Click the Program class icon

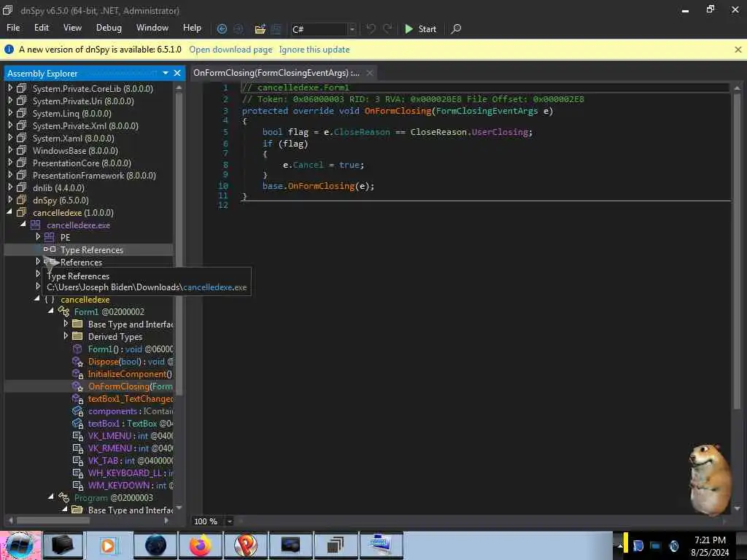(63, 497)
